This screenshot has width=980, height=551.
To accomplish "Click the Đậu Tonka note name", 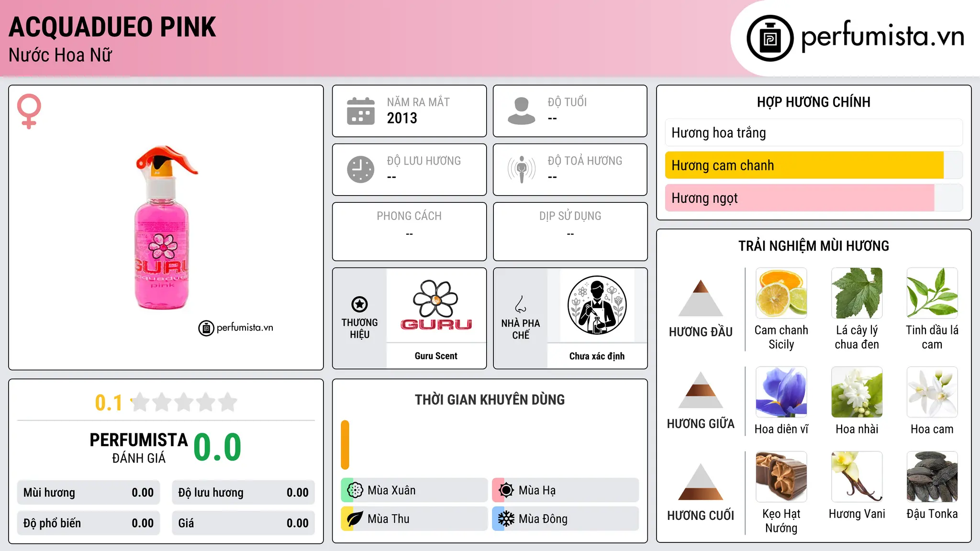I will click(932, 514).
